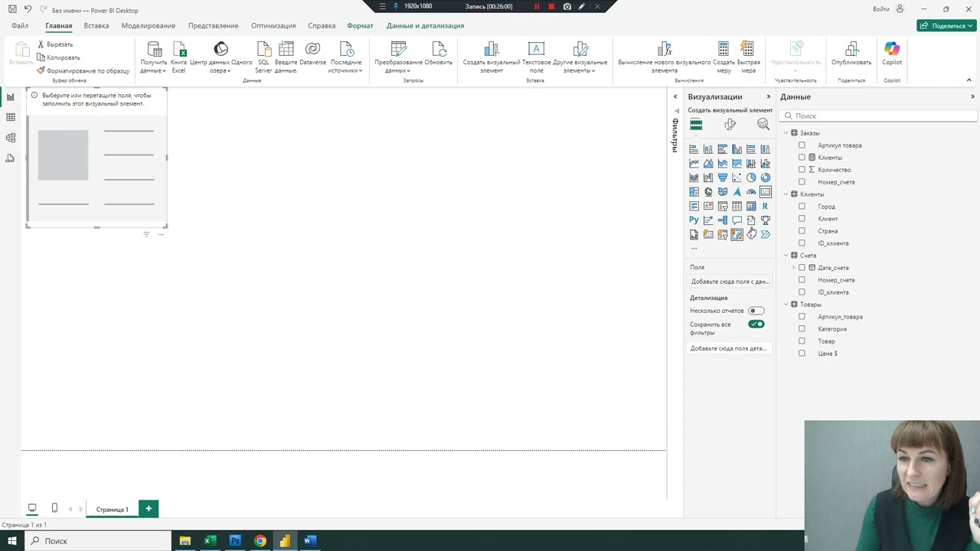Pick the funnel chart visual
This screenshot has height=551, width=980.
pos(723,178)
